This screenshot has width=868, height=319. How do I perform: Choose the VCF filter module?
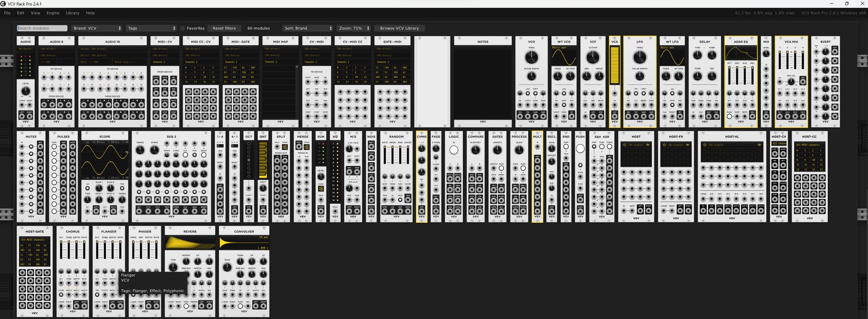coord(593,82)
